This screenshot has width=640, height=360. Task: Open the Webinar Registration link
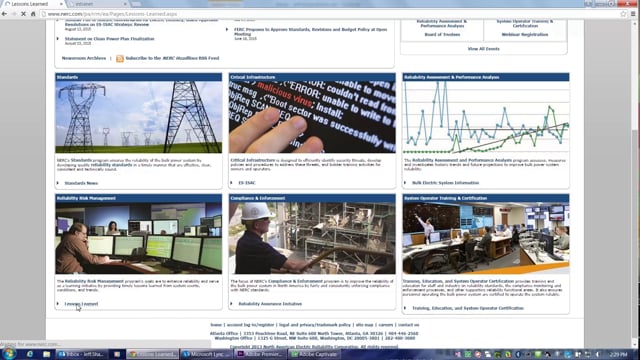(x=524, y=34)
